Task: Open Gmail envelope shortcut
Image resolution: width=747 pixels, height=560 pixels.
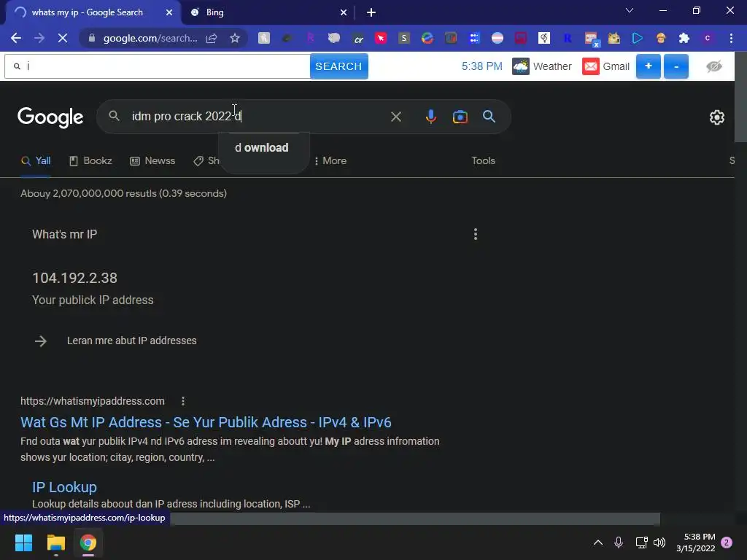Action: click(591, 66)
